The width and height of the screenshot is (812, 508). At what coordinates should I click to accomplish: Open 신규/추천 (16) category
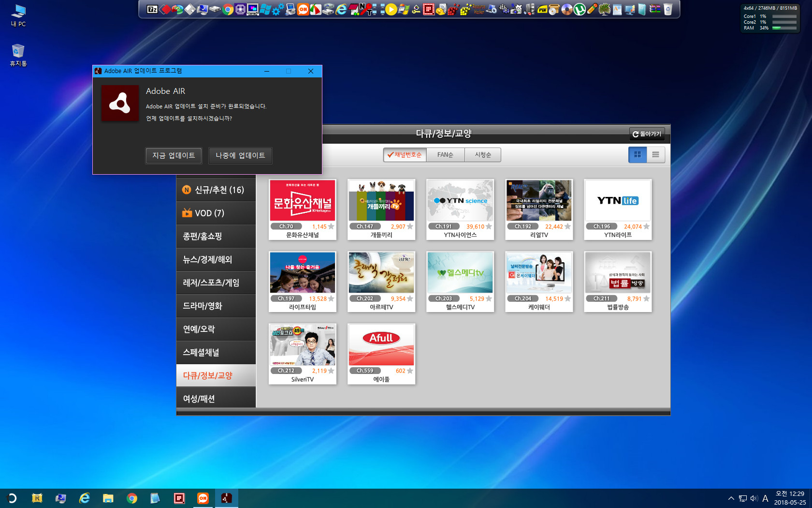pyautogui.click(x=216, y=190)
